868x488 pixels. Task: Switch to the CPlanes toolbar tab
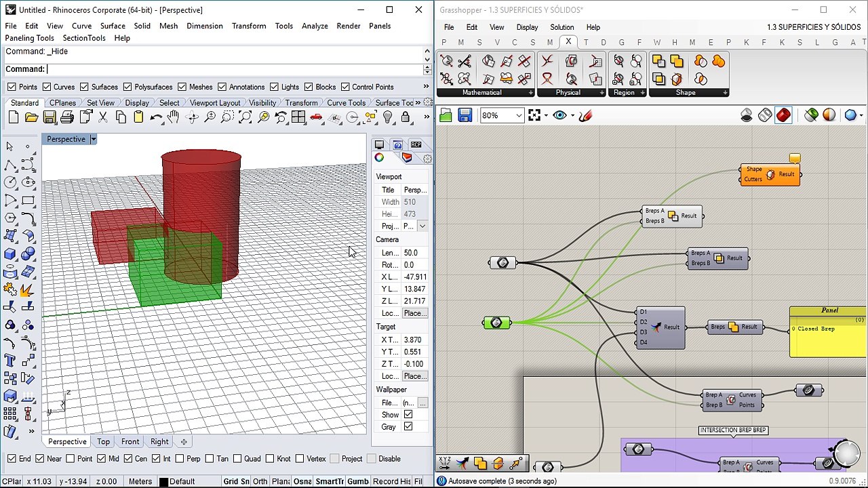62,103
